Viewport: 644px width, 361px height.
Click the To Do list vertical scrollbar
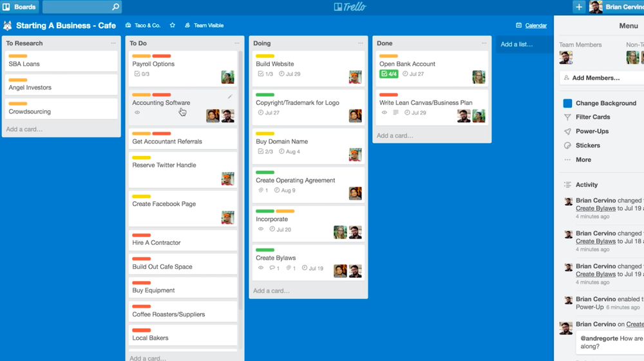pyautogui.click(x=240, y=179)
